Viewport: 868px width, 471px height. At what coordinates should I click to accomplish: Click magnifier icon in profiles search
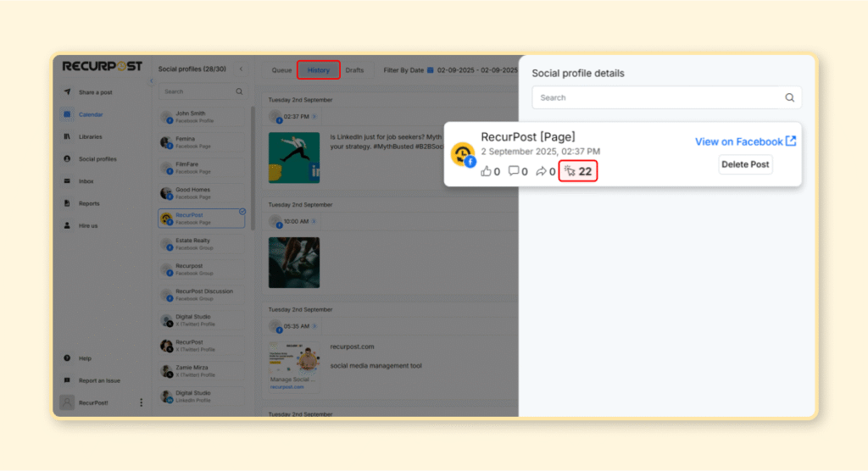[239, 91]
